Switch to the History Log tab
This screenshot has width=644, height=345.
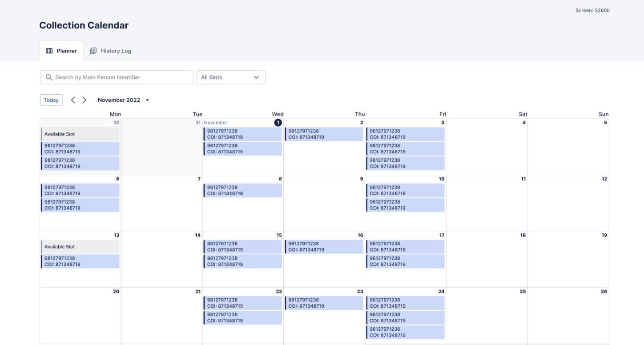tap(110, 50)
